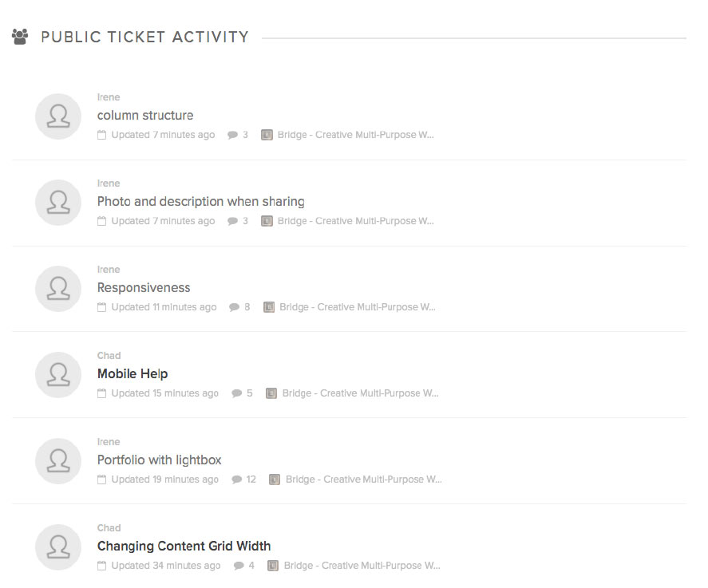The width and height of the screenshot is (708, 588).
Task: Click avatar for Photo and description when sharing
Action: (x=58, y=203)
